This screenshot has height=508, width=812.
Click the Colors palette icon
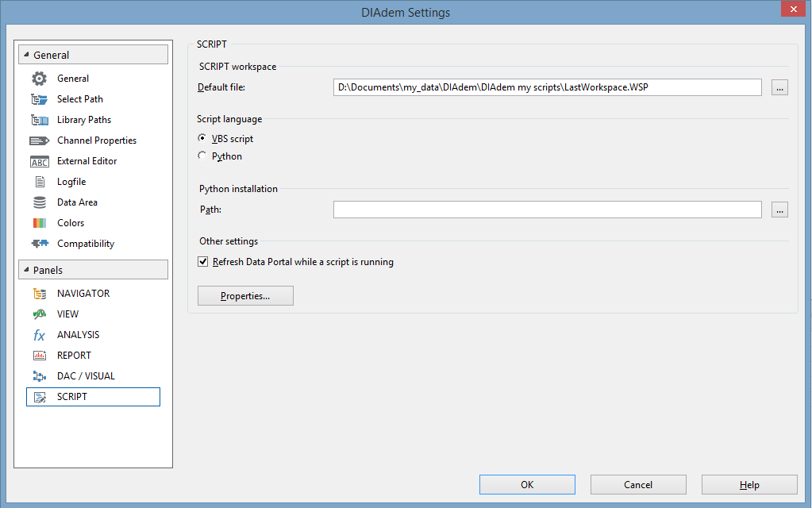[40, 223]
